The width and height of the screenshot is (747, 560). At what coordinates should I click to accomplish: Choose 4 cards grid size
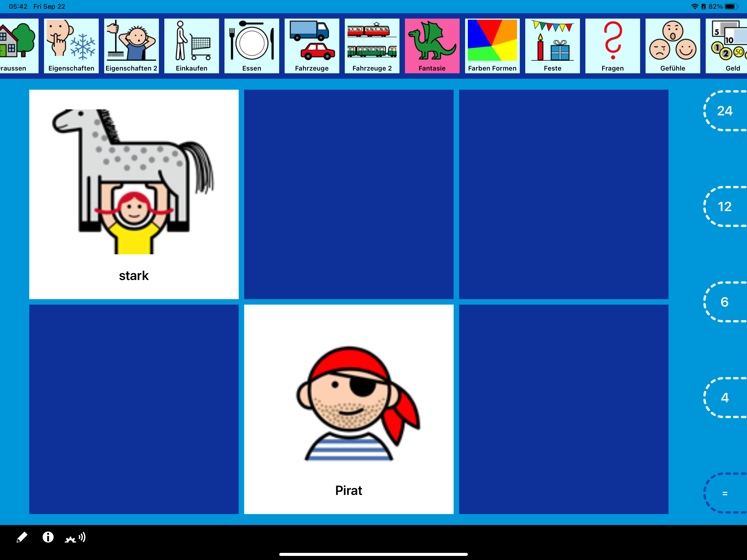(725, 398)
